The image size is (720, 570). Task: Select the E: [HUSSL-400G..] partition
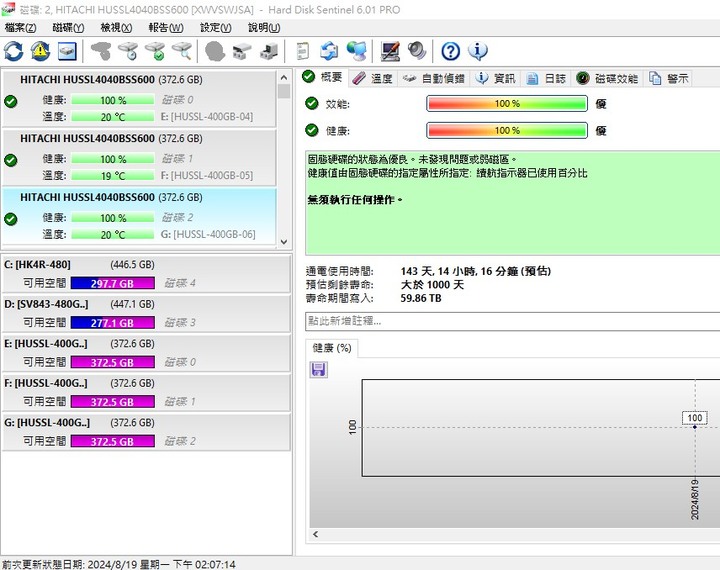coord(146,353)
